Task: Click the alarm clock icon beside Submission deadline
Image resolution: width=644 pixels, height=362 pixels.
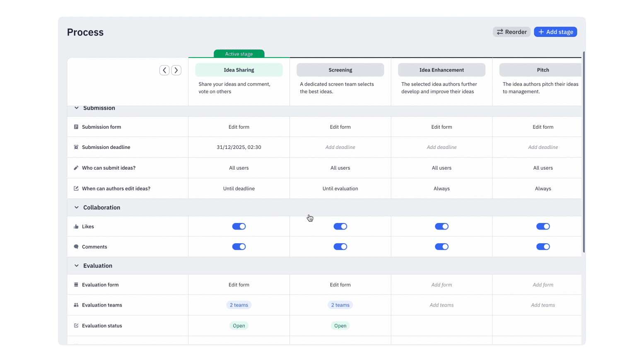Action: 76,147
